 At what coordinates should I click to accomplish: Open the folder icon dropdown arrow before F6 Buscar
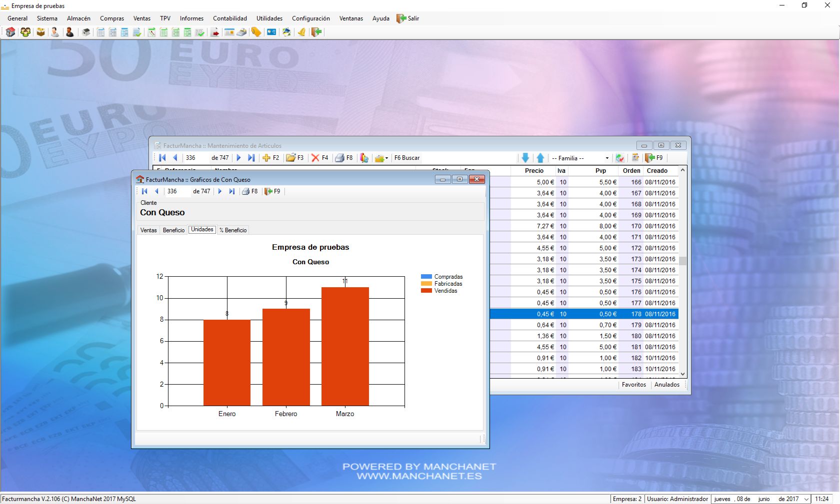pos(386,158)
